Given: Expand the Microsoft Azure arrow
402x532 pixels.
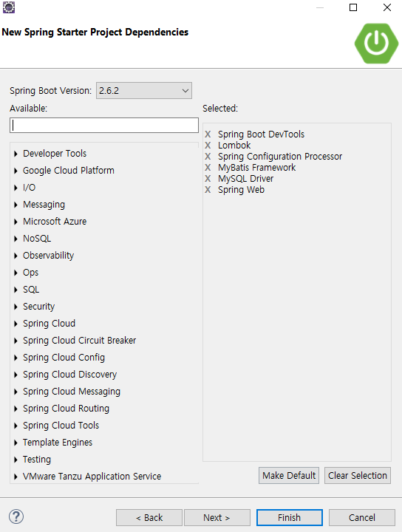Looking at the screenshot, I should click(16, 222).
